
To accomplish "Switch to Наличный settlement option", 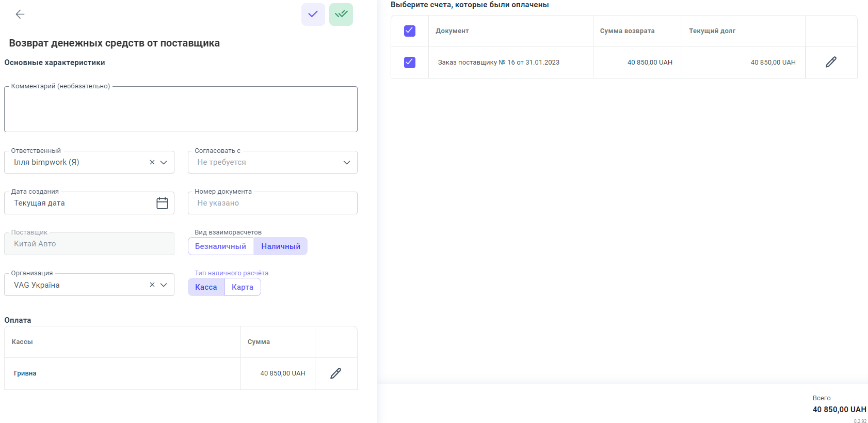I will click(x=280, y=246).
